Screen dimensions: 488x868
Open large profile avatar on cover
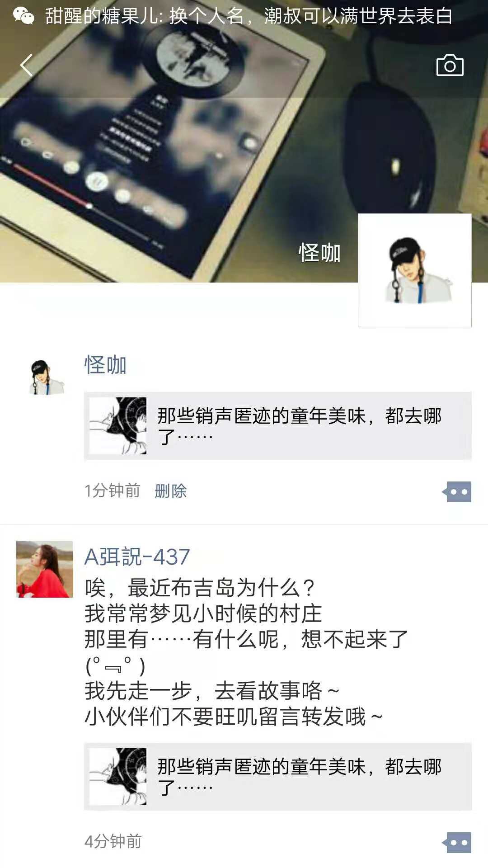coord(415,270)
